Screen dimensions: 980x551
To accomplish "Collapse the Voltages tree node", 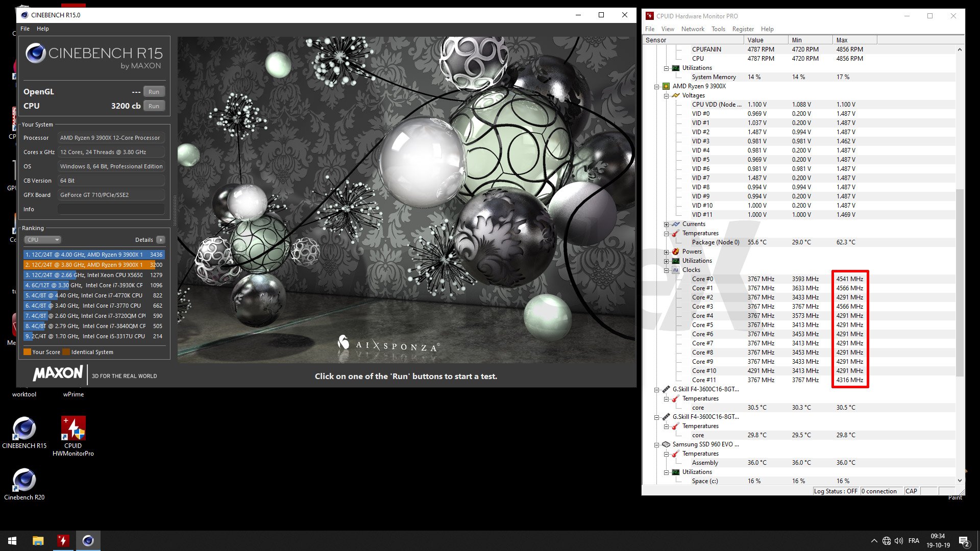I will [x=667, y=96].
